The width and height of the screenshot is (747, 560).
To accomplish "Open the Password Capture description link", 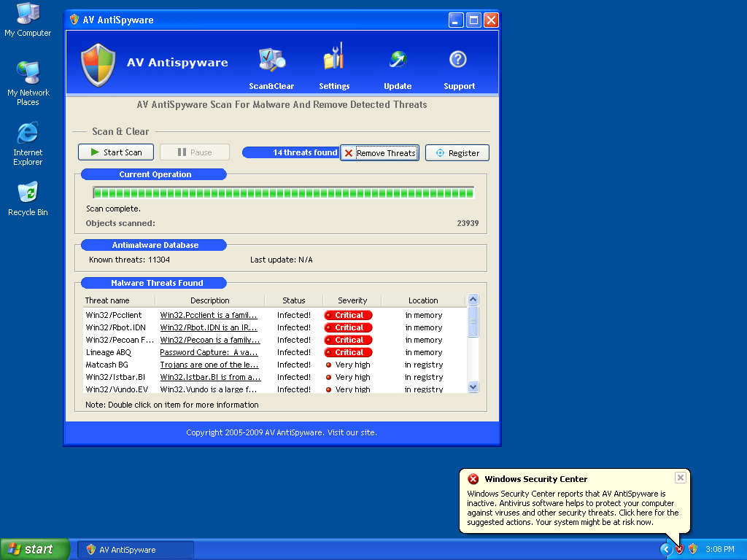I will pyautogui.click(x=209, y=353).
